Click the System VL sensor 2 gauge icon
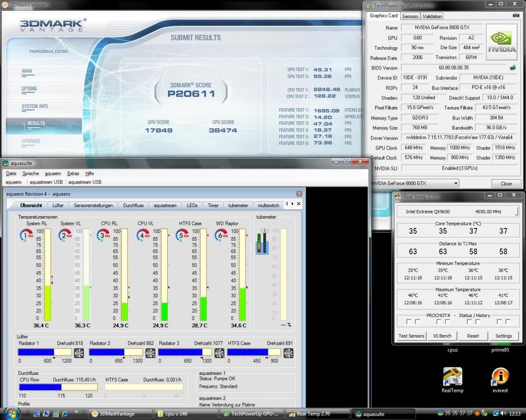Viewport: 526px width, 420px height. (65, 235)
